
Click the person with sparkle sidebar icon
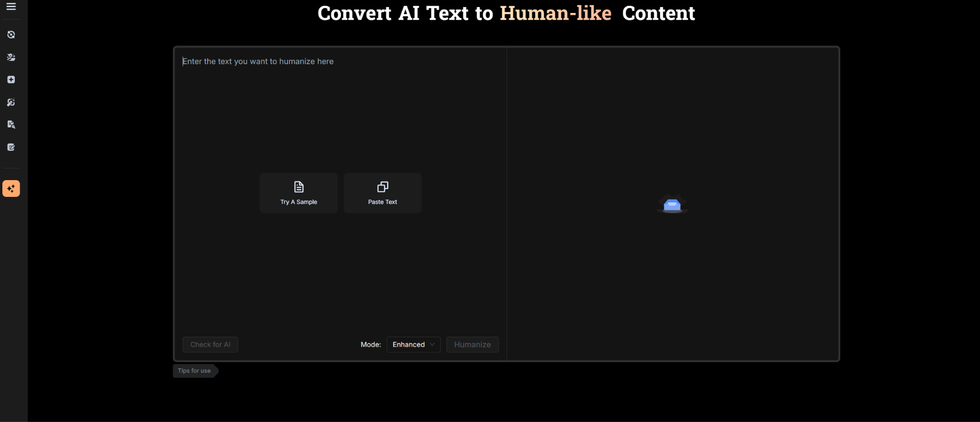[x=11, y=57]
